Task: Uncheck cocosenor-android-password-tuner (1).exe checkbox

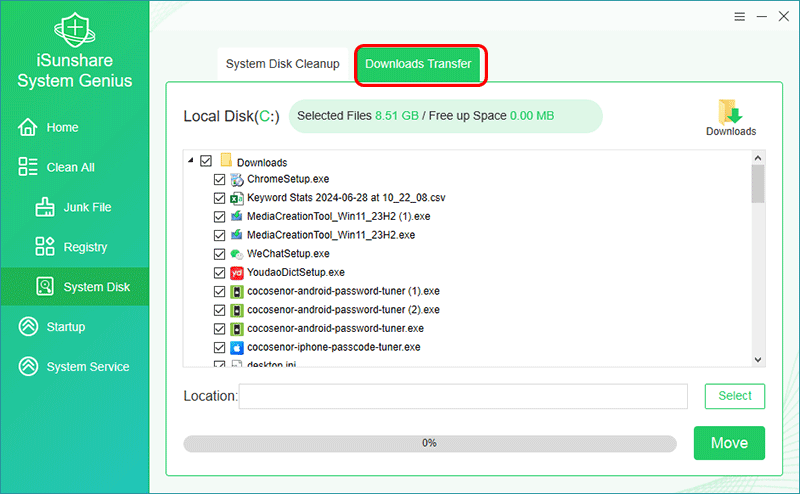Action: (x=219, y=291)
